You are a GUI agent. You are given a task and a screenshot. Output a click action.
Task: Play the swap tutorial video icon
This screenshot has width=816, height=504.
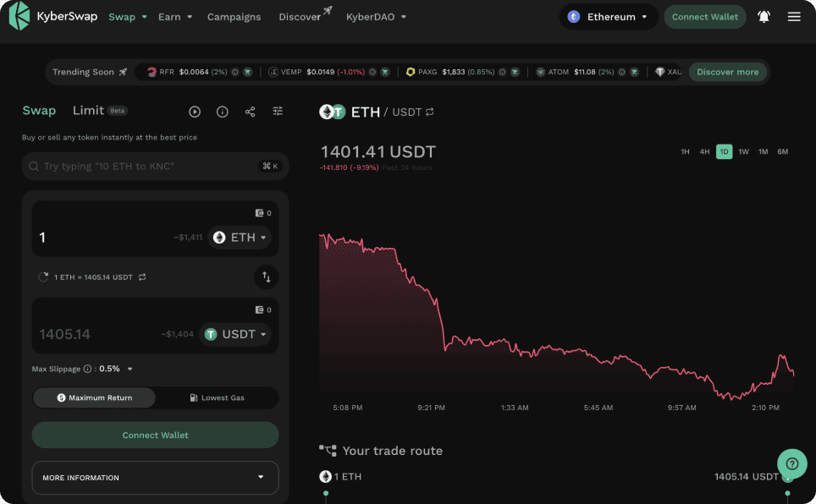(x=195, y=112)
